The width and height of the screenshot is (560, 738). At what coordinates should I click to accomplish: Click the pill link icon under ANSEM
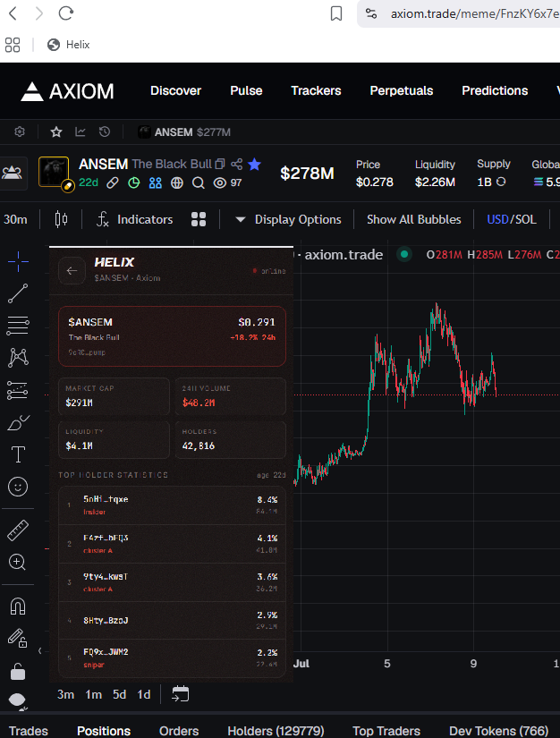[113, 182]
